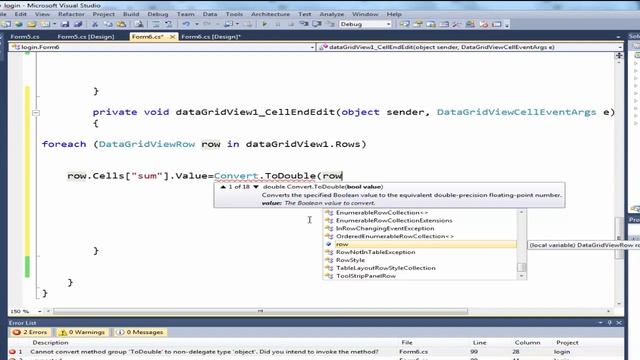Viewport: 640px width, 360px height.
Task: Sort Error List by Line column
Action: [x=480, y=343]
